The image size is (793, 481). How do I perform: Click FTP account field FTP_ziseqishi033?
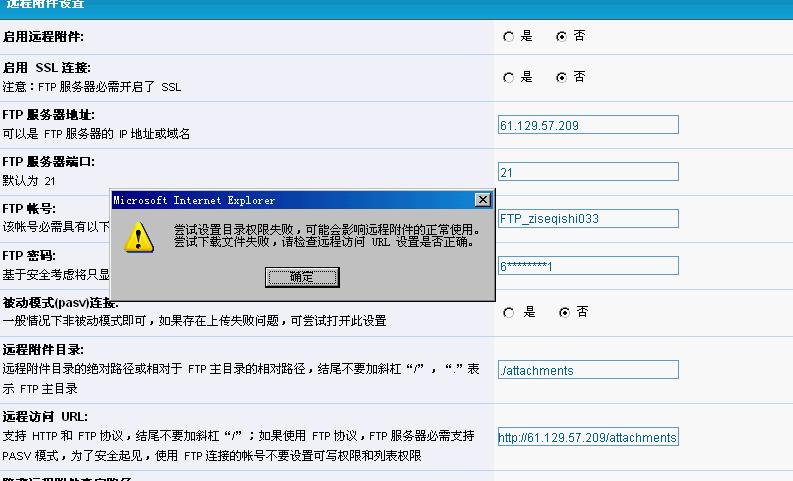[x=588, y=218]
